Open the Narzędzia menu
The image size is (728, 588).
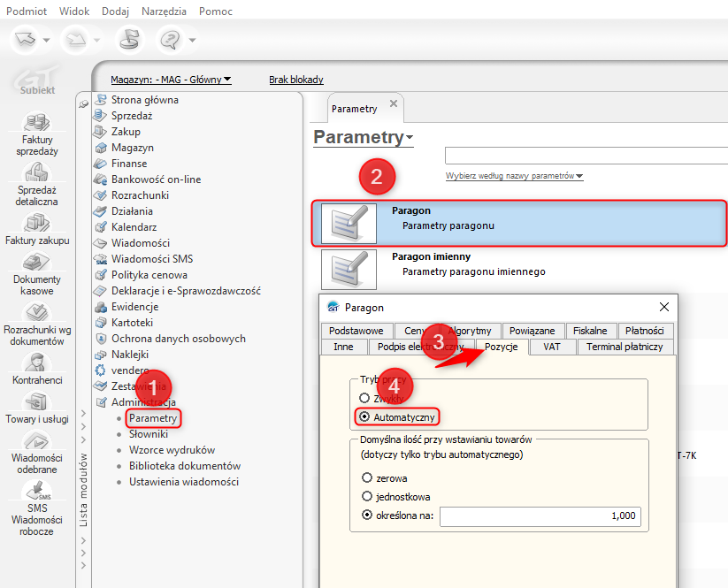(x=164, y=11)
